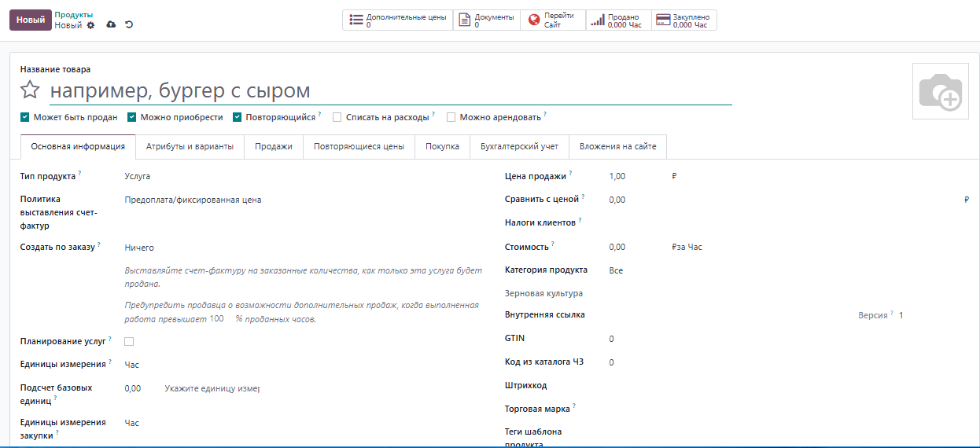980x448 pixels.
Task: Uncheck Можно приобрести checkbox
Action: (x=132, y=117)
